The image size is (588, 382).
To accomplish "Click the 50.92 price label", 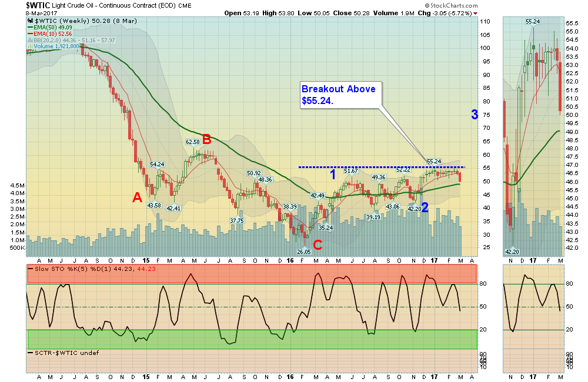I will point(254,173).
